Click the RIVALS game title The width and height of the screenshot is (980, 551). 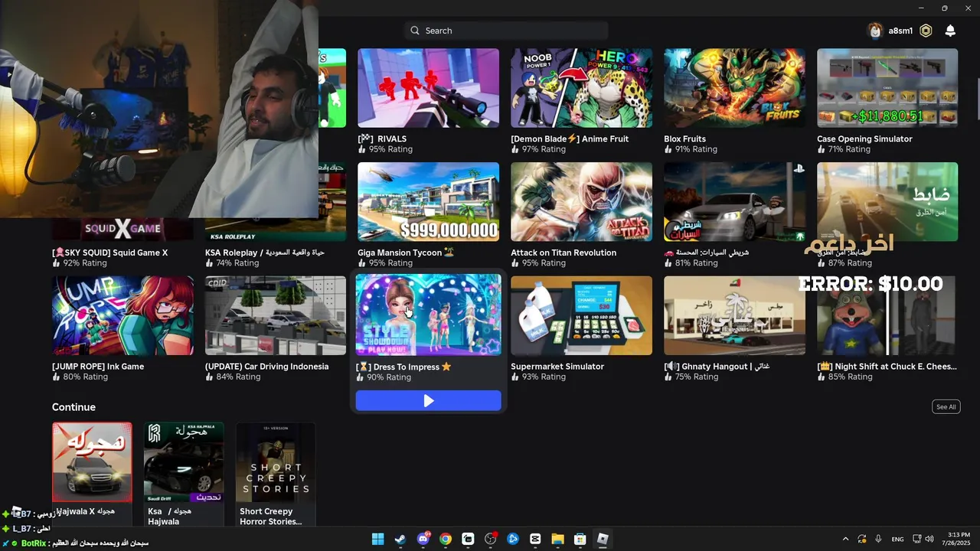[x=382, y=139]
